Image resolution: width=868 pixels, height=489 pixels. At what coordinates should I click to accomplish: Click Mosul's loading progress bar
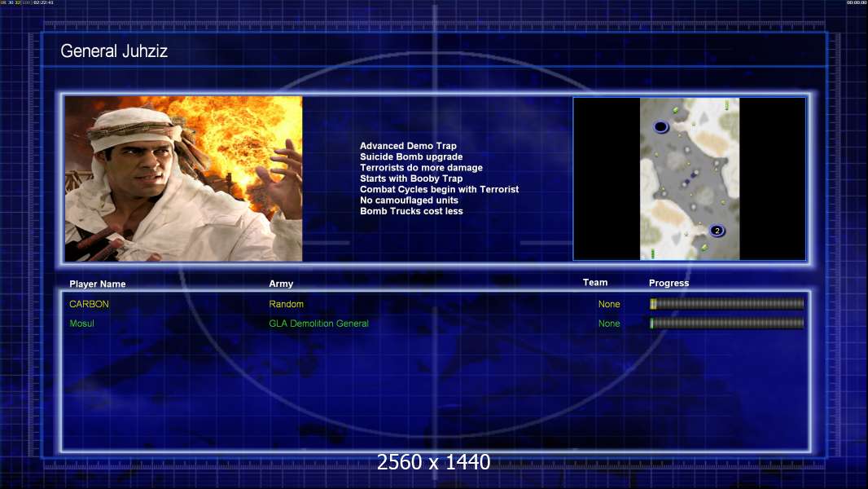[x=726, y=324]
